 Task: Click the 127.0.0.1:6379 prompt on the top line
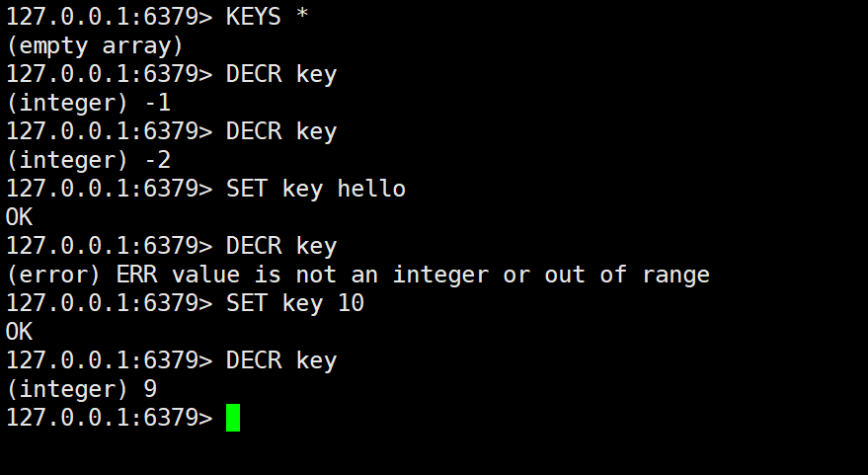pos(109,17)
